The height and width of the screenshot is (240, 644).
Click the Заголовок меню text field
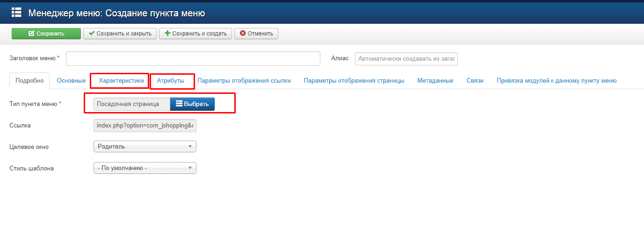point(193,58)
